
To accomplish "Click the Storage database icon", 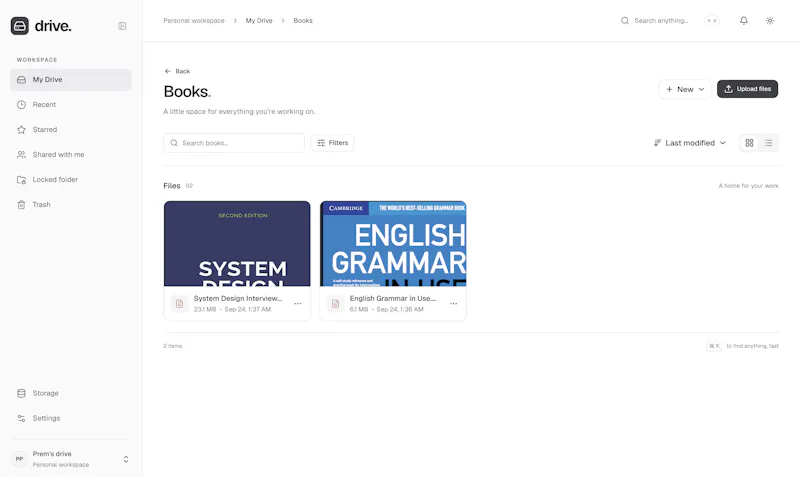I will 21,393.
